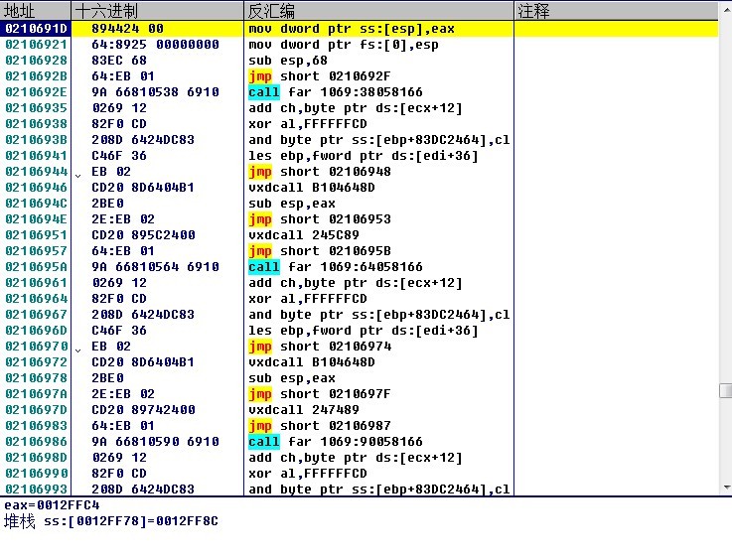
Task: Click instruction jmp short 0210697F
Action: point(320,393)
